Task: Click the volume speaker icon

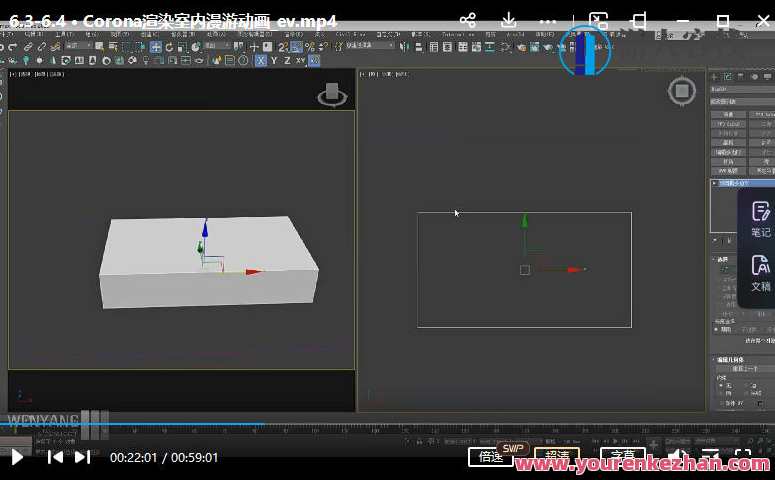Action: (678, 457)
